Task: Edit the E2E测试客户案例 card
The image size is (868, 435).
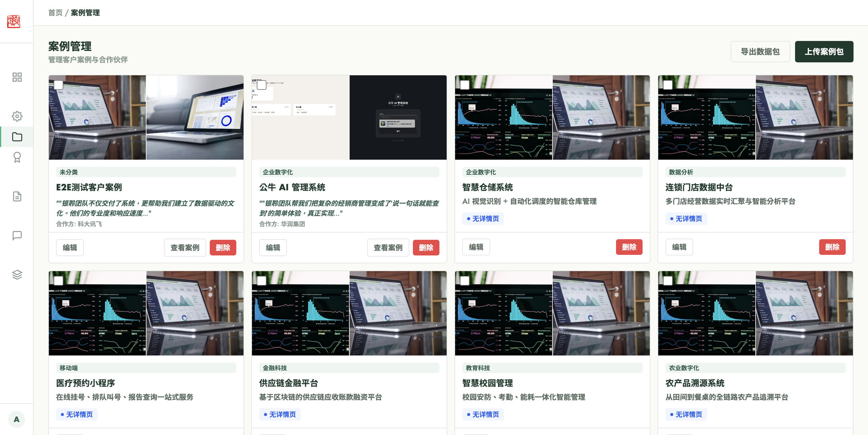Action: [70, 247]
